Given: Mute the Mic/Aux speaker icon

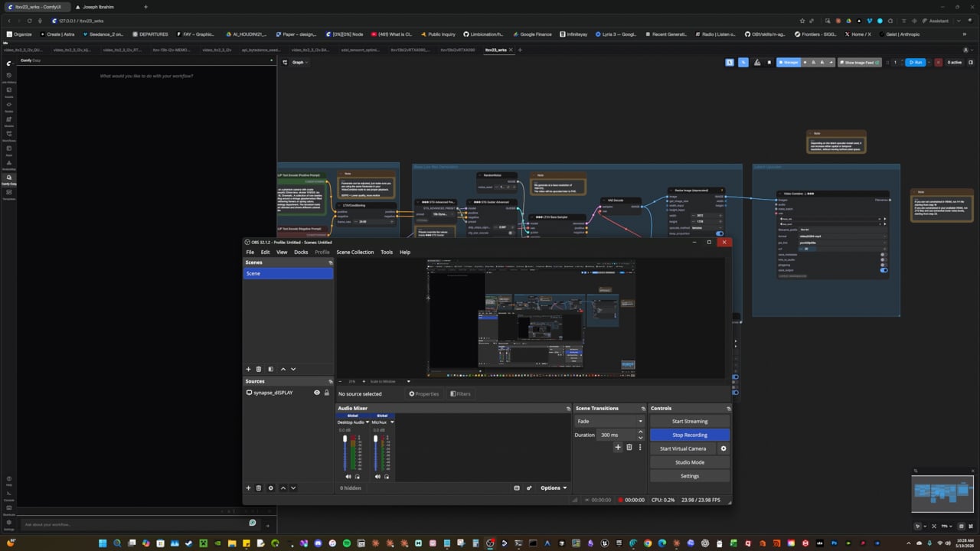Looking at the screenshot, I should [377, 476].
